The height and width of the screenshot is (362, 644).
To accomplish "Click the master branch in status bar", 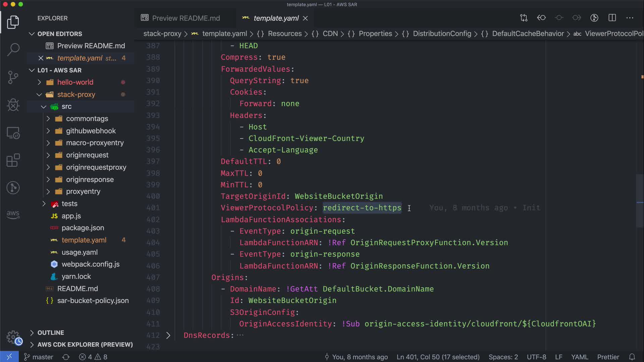I will pos(39,357).
